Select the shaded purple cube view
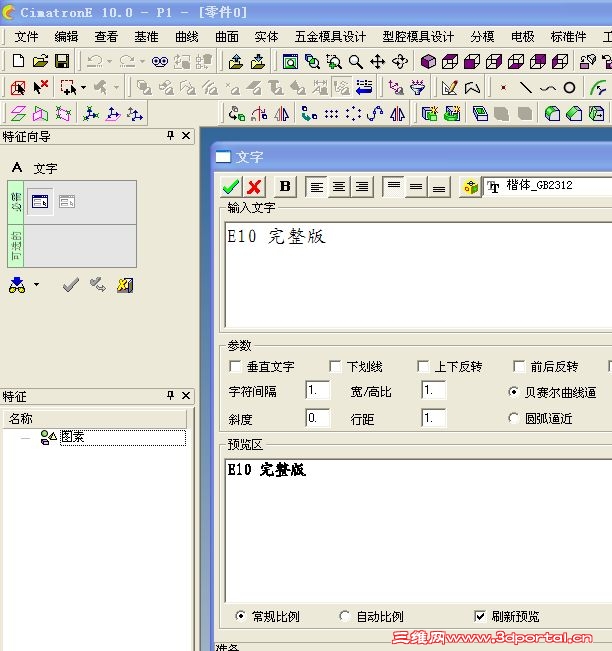The height and width of the screenshot is (651, 612). click(428, 62)
